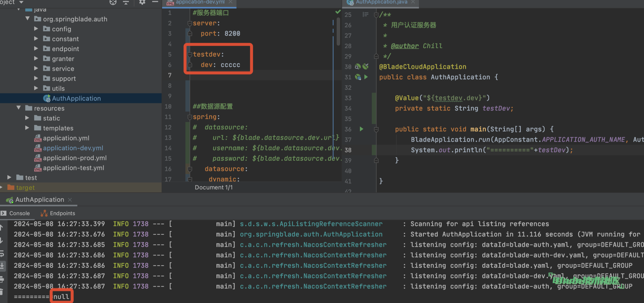The image size is (644, 303).
Task: Click run arrow beside main method line 36
Action: coord(361,129)
